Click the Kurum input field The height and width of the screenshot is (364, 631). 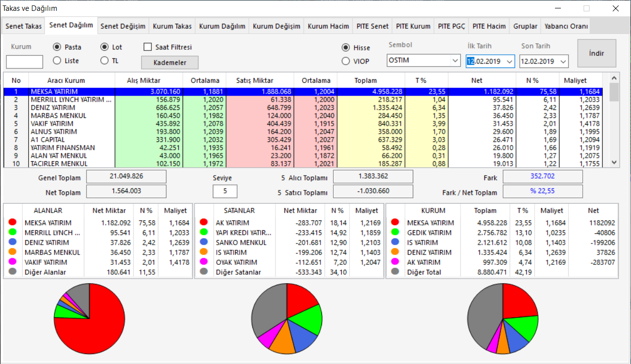point(25,62)
